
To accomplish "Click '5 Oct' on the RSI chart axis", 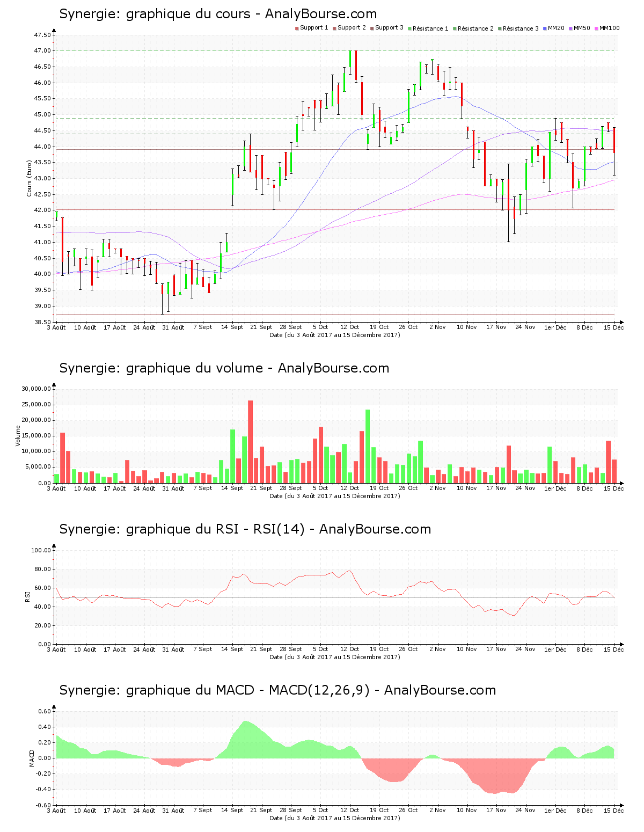I will [320, 649].
